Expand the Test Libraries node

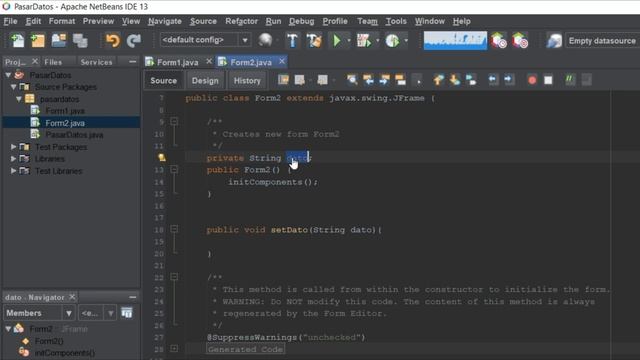(13, 171)
